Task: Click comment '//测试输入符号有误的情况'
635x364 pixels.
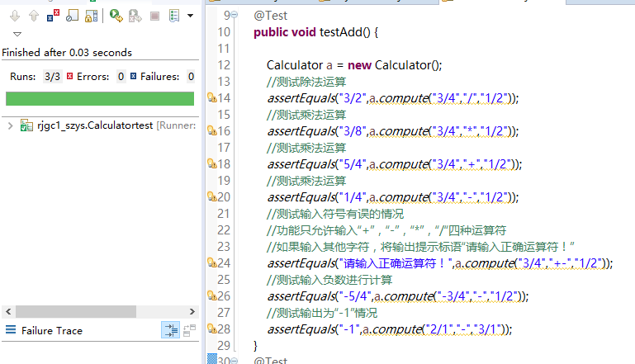Action: point(335,214)
